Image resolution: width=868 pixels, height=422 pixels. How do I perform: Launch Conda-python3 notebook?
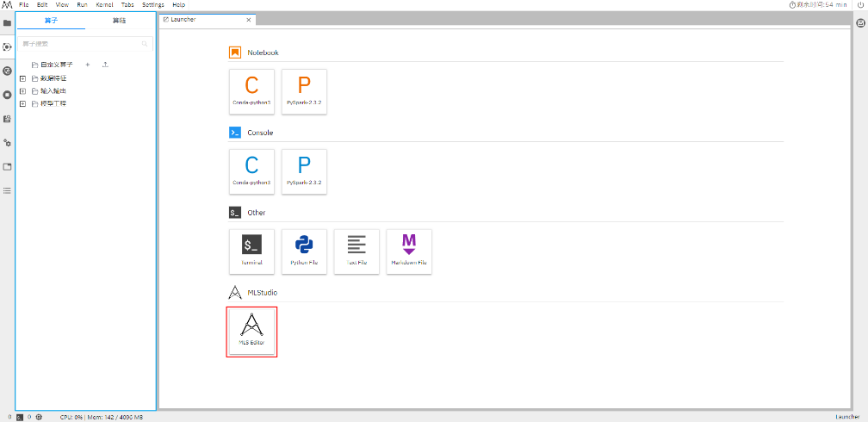251,92
